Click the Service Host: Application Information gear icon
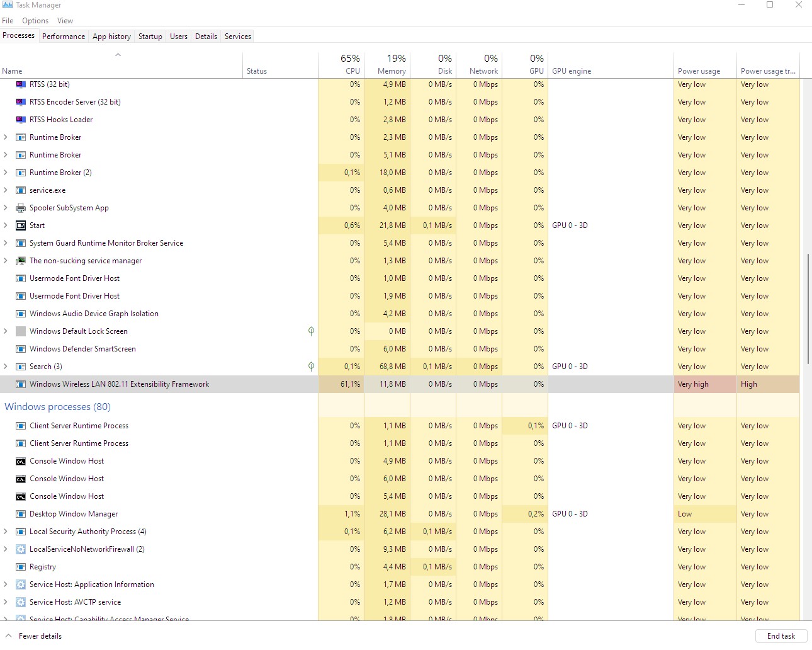 pyautogui.click(x=21, y=584)
